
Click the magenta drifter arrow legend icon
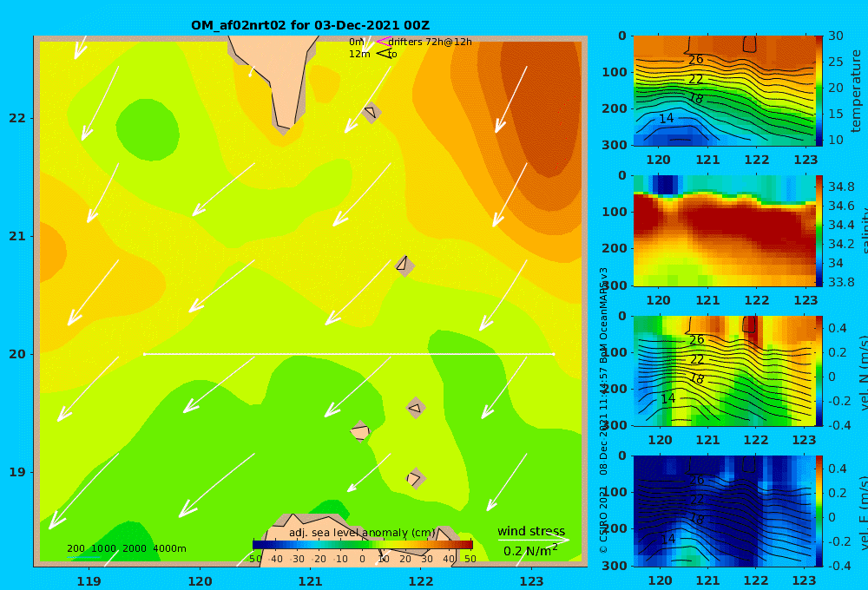click(x=383, y=42)
